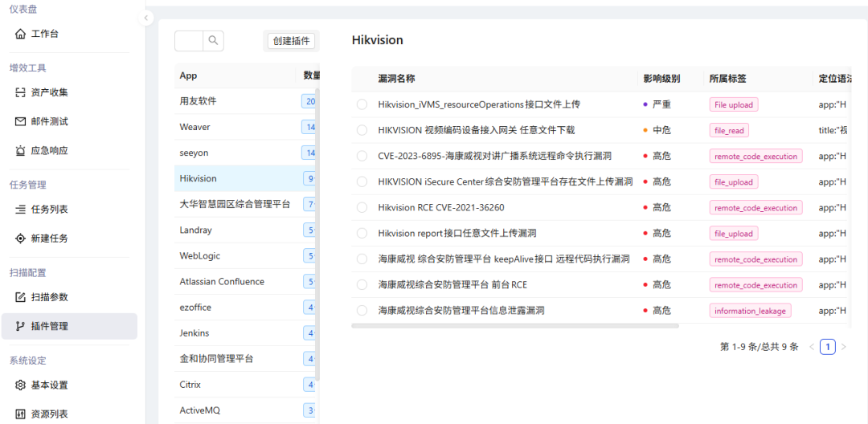Open 工作台 in the sidebar
Image resolution: width=868 pixels, height=424 pixels.
coord(69,35)
